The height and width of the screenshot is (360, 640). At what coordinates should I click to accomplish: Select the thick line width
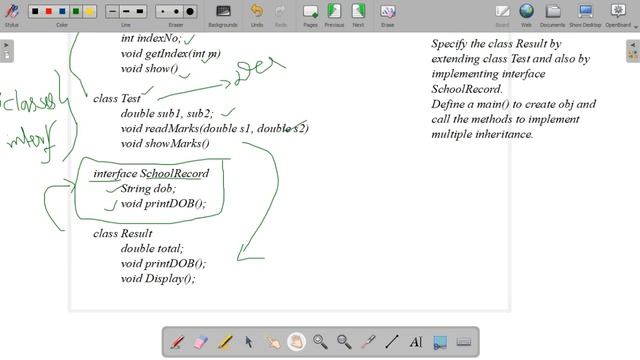coord(140,11)
